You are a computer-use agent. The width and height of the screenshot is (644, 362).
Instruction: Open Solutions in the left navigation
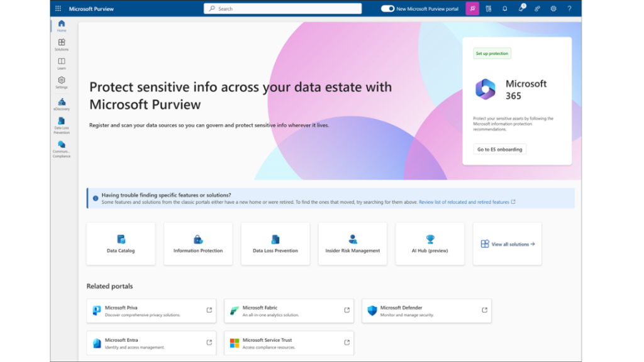[61, 45]
